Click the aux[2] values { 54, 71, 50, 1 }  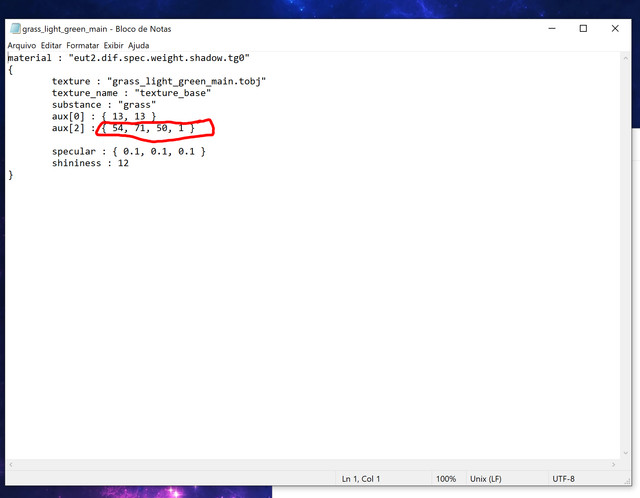click(x=148, y=128)
